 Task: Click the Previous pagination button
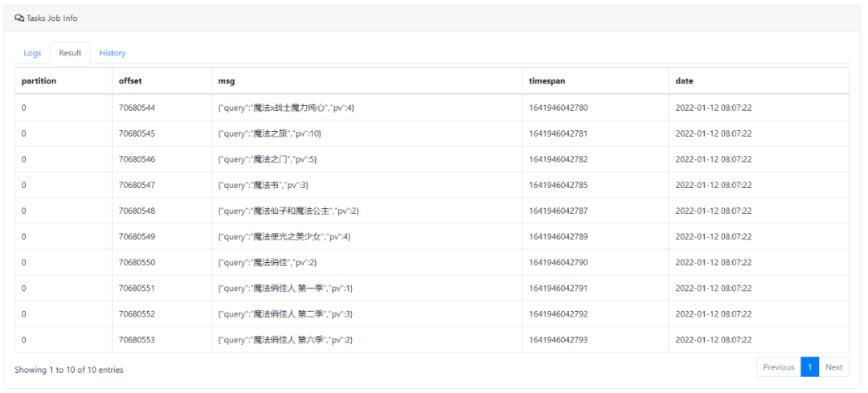[x=778, y=367]
